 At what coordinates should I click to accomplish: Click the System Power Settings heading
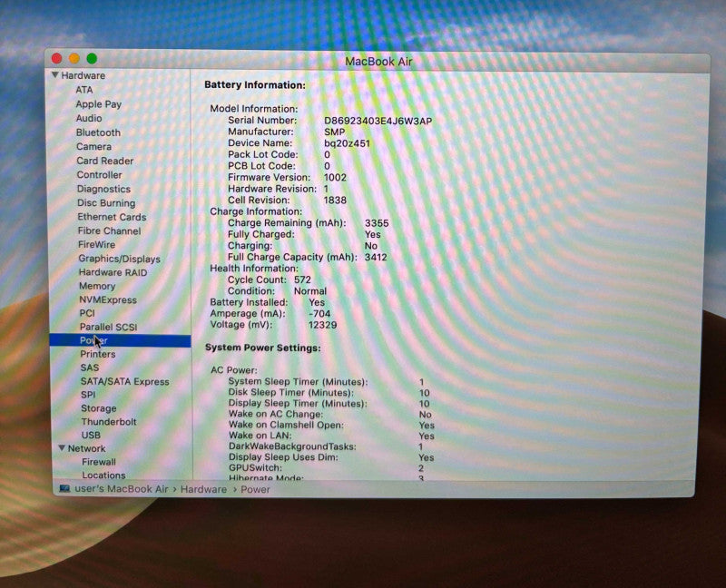point(263,348)
